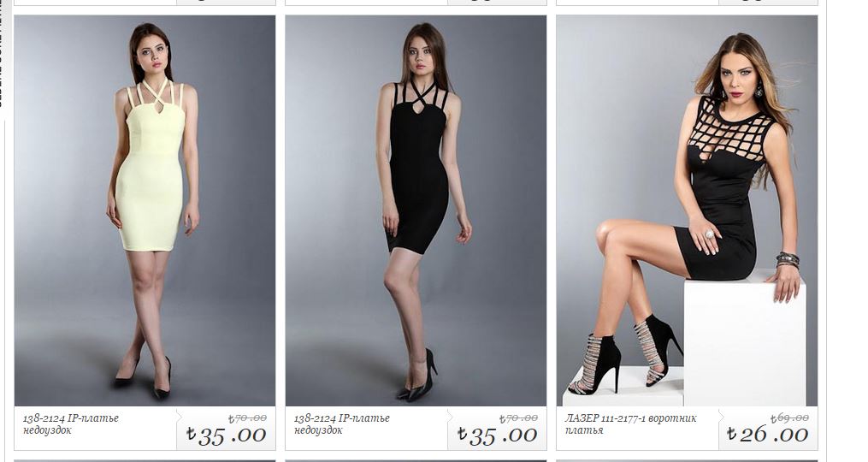This screenshot has width=868, height=462.
Task: Click title link under the yellow dress
Action: (x=70, y=423)
